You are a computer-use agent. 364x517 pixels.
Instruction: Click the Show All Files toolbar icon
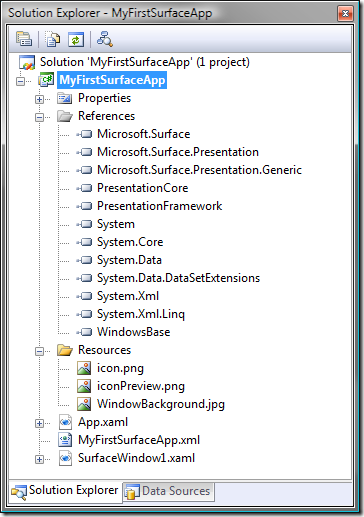pos(52,39)
